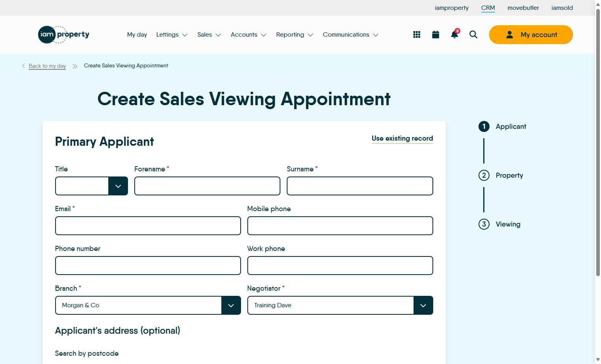Expand the Accounts menu

(249, 35)
